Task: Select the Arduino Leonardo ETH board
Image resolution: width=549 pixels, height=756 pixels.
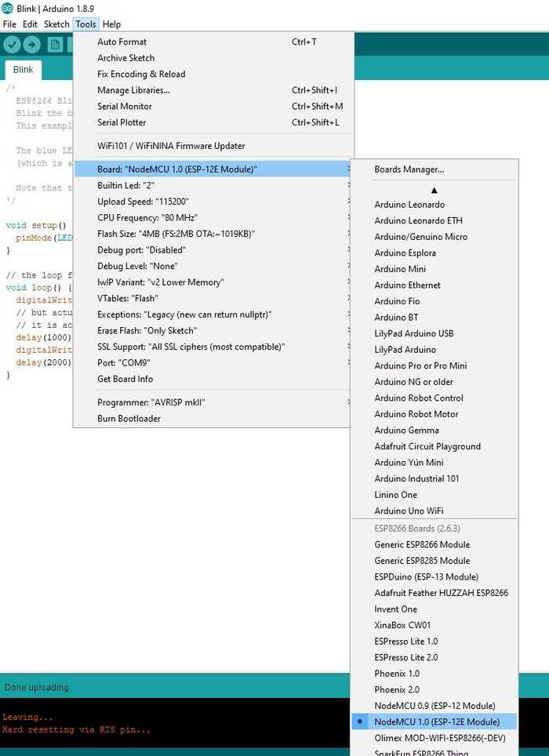Action: point(434,221)
